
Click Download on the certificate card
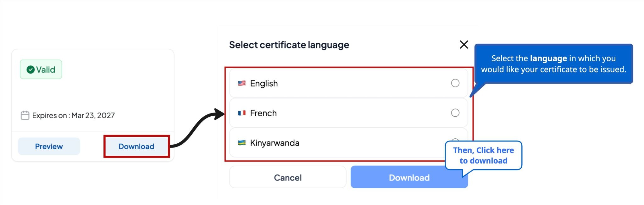(x=136, y=146)
